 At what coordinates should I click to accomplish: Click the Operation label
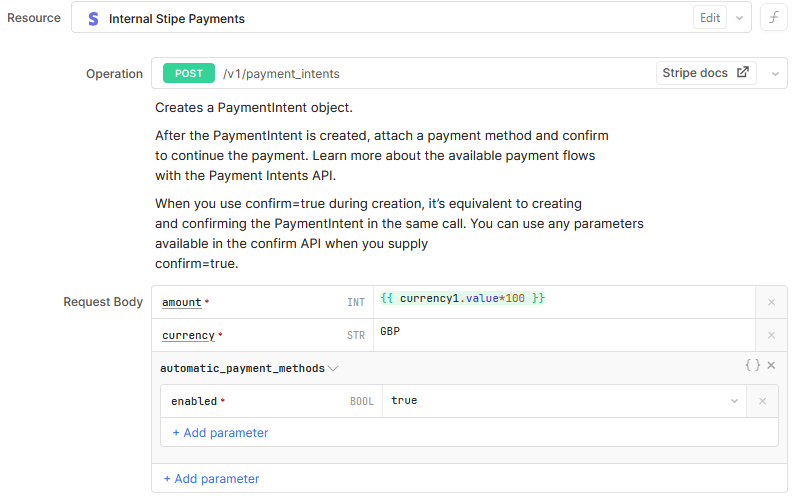115,74
